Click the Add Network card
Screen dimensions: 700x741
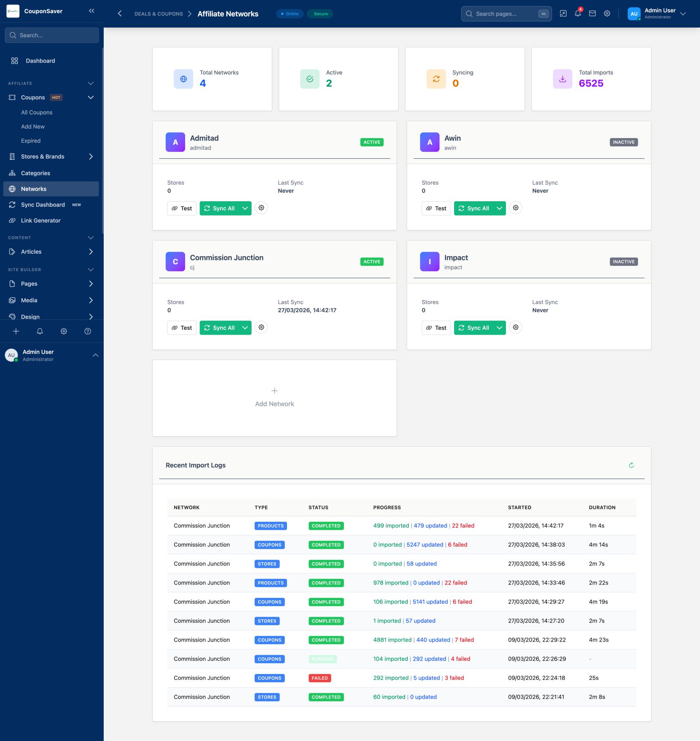[274, 398]
